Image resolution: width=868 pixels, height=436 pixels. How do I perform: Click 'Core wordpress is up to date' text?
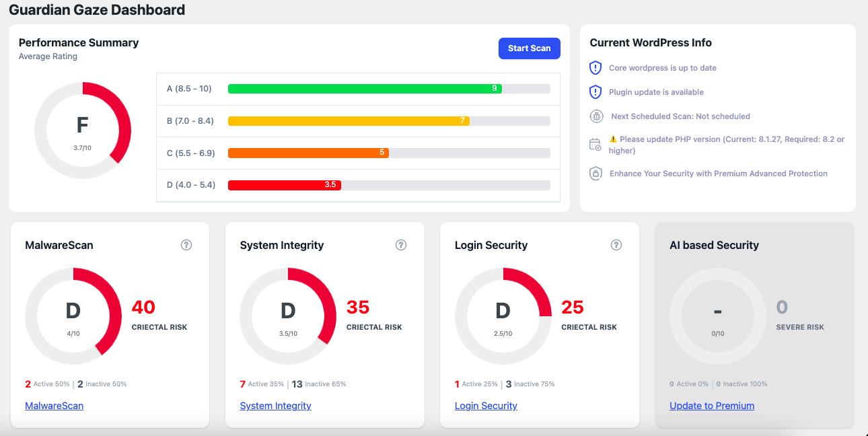(663, 68)
